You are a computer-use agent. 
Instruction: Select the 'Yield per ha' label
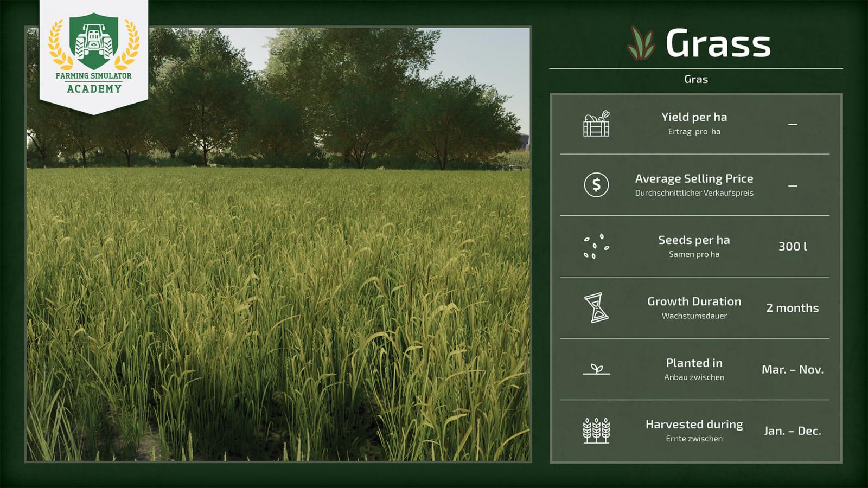tap(694, 117)
